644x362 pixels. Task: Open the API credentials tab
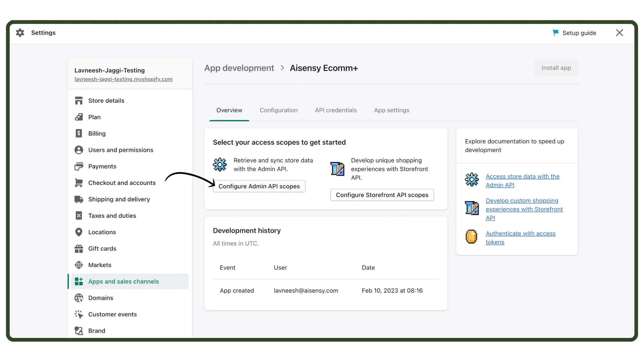point(336,110)
